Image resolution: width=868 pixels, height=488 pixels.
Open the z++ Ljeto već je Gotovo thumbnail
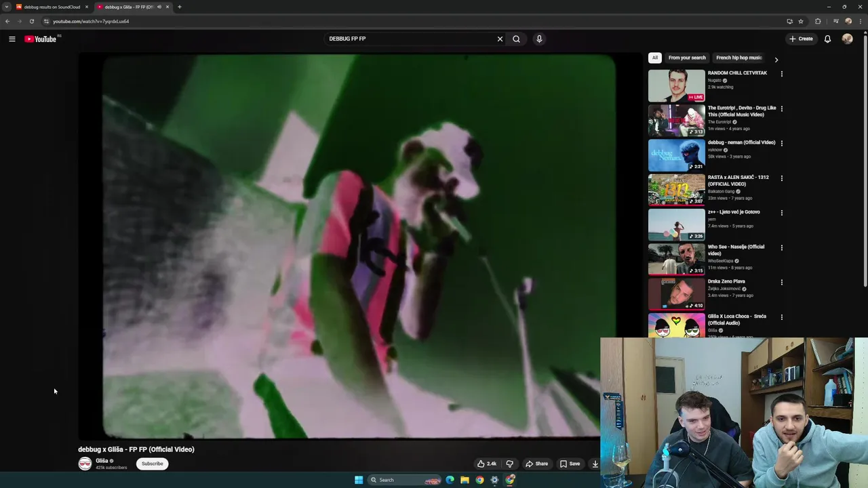coord(676,224)
